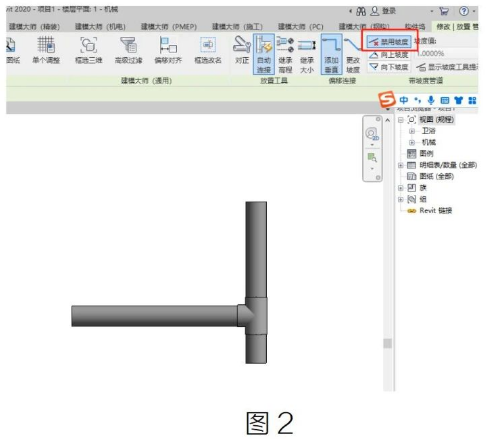Open the help dropdown arrow
This screenshot has width=487, height=446.
(x=474, y=11)
